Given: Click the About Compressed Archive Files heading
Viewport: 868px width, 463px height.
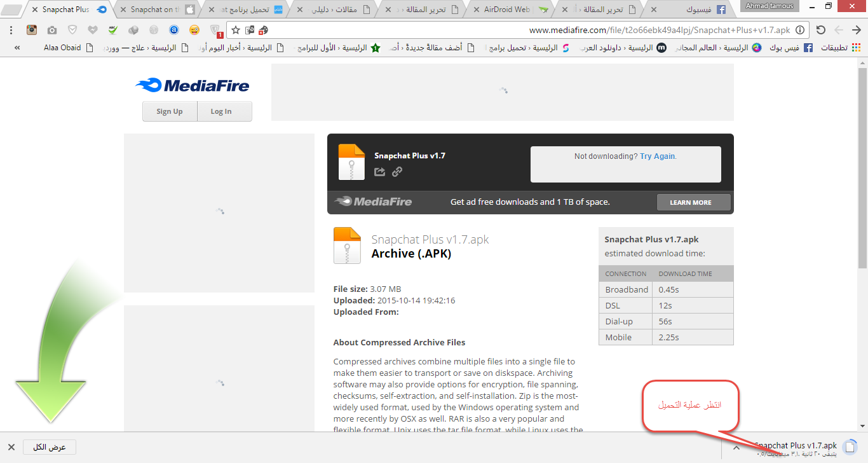Looking at the screenshot, I should [400, 342].
